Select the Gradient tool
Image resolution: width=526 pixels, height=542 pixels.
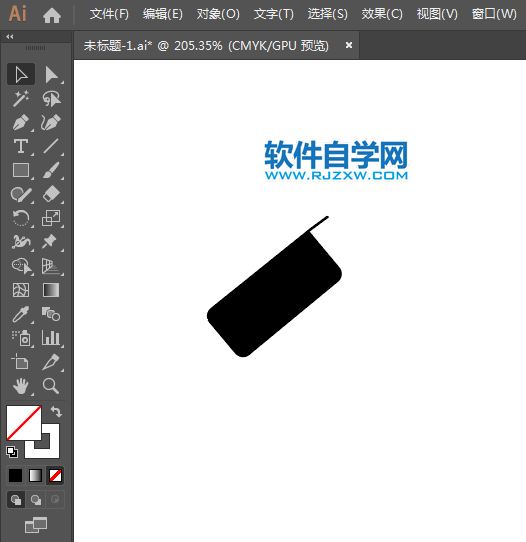(x=51, y=290)
